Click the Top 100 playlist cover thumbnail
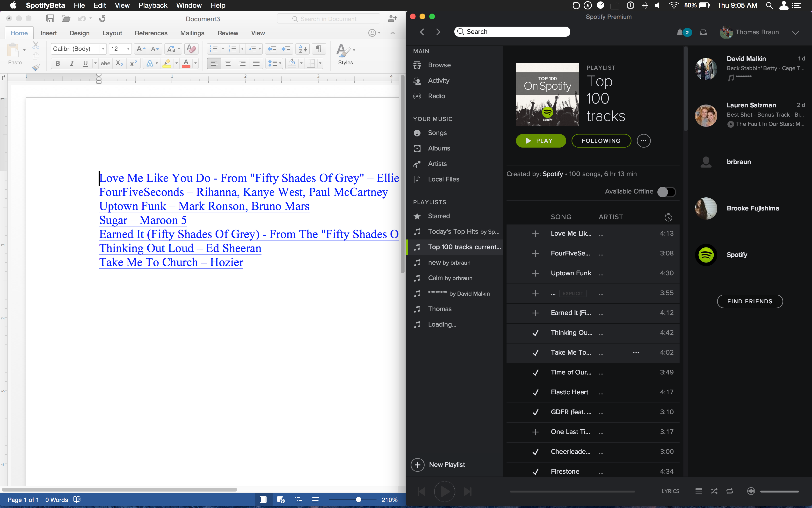Screen dimensions: 812x508 547,95
